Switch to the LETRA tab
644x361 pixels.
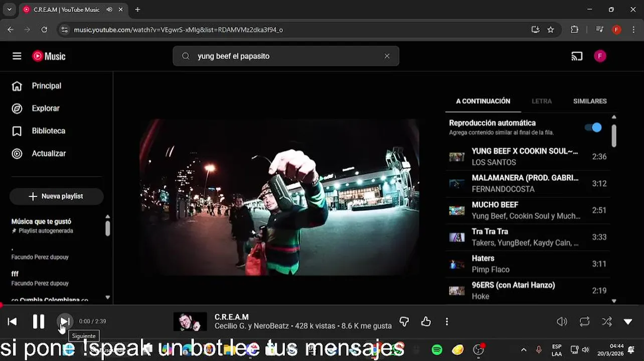click(542, 101)
